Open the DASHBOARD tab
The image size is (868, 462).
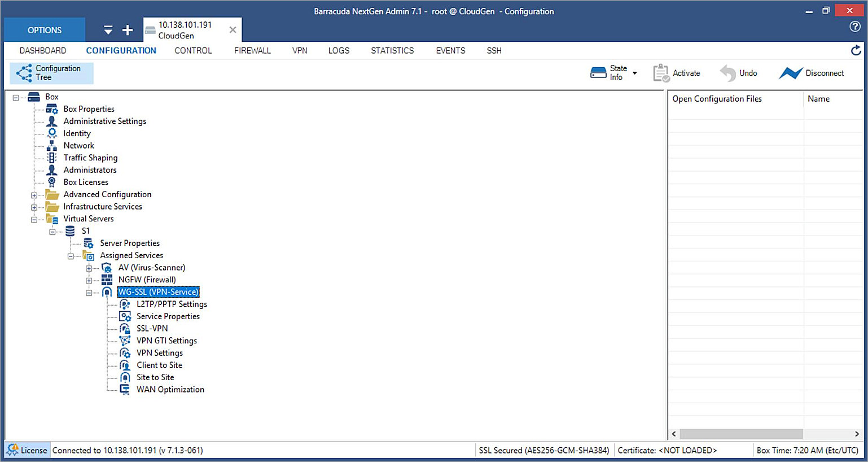coord(43,50)
